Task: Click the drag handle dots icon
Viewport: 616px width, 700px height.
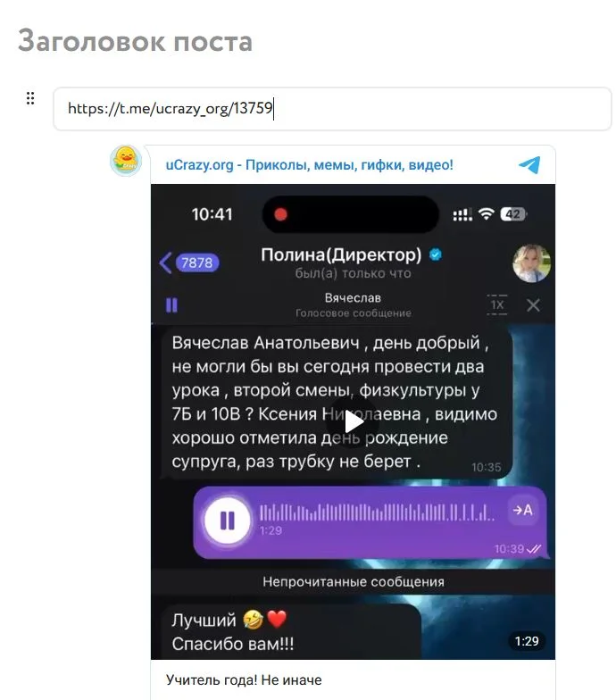Action: (x=30, y=98)
